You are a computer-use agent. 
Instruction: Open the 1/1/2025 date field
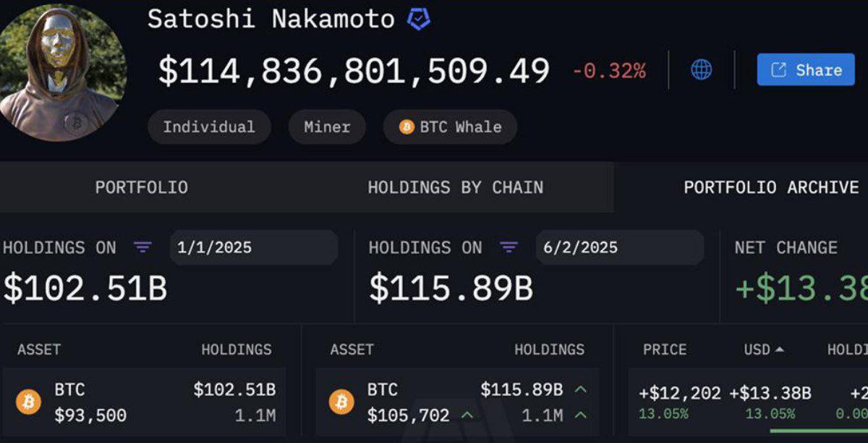tap(254, 247)
